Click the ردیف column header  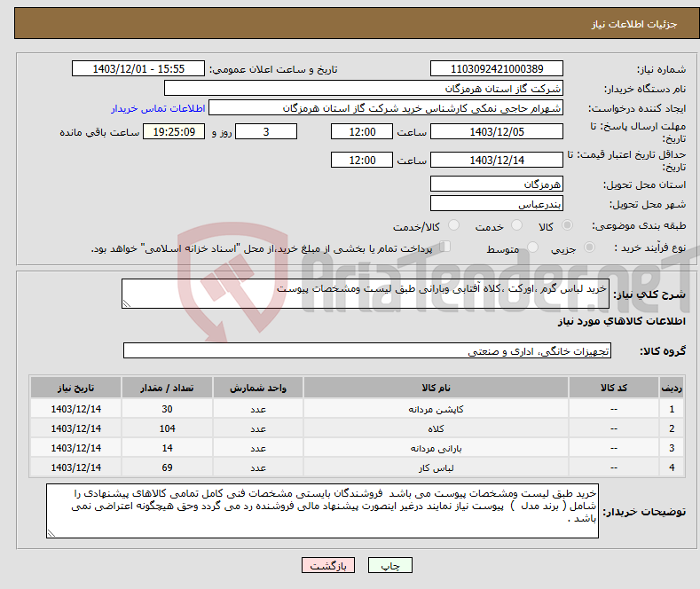click(x=672, y=388)
